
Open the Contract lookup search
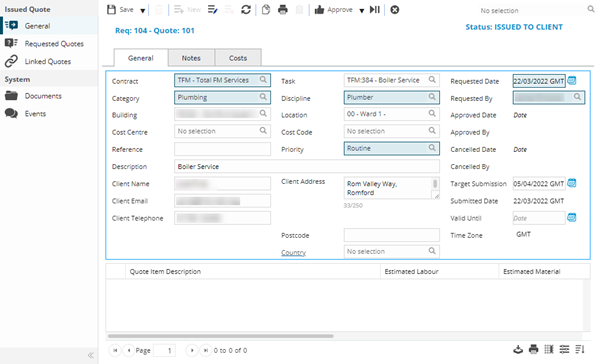click(x=263, y=80)
